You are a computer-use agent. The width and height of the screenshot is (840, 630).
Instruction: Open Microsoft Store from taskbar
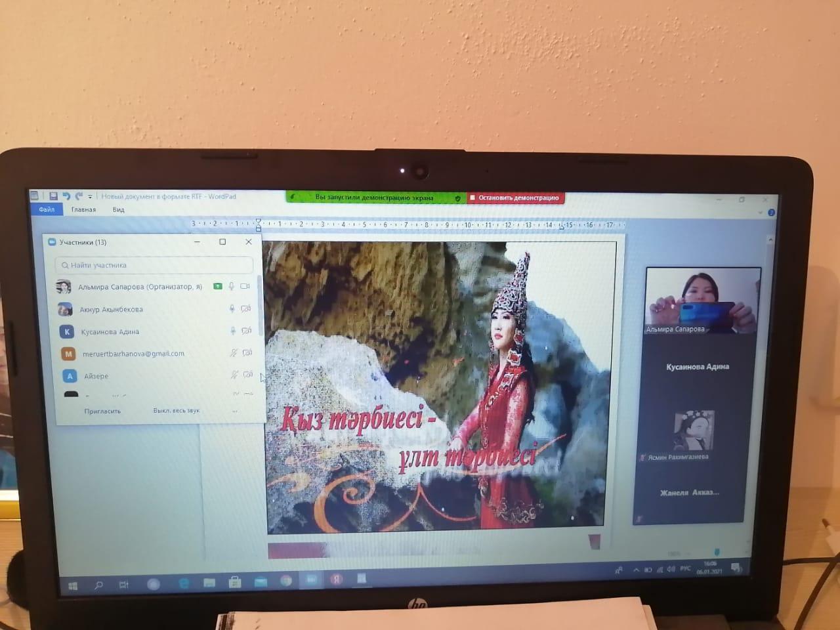pos(234,582)
